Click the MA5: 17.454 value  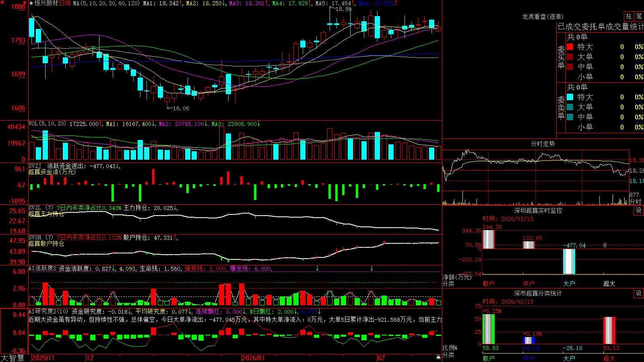(333, 3)
